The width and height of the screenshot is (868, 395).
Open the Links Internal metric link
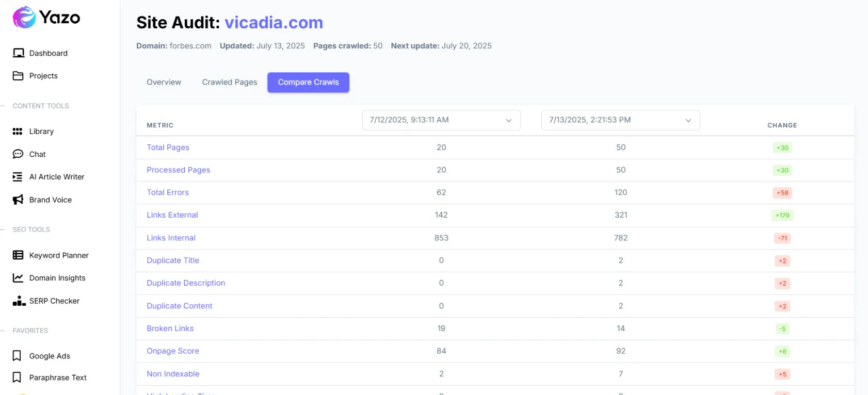point(171,238)
